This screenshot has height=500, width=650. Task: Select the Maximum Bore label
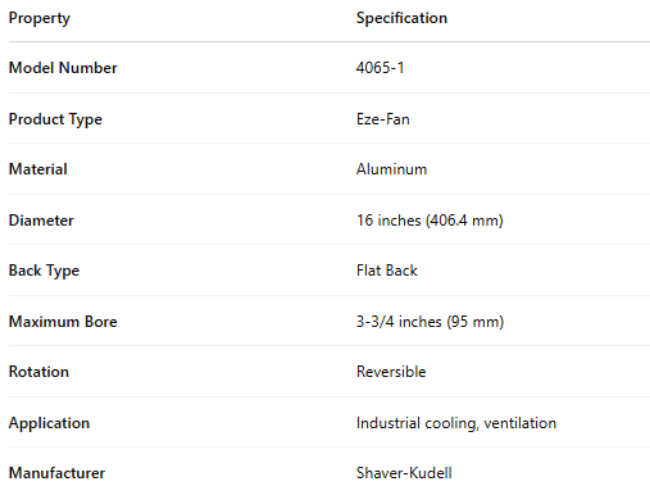click(63, 321)
